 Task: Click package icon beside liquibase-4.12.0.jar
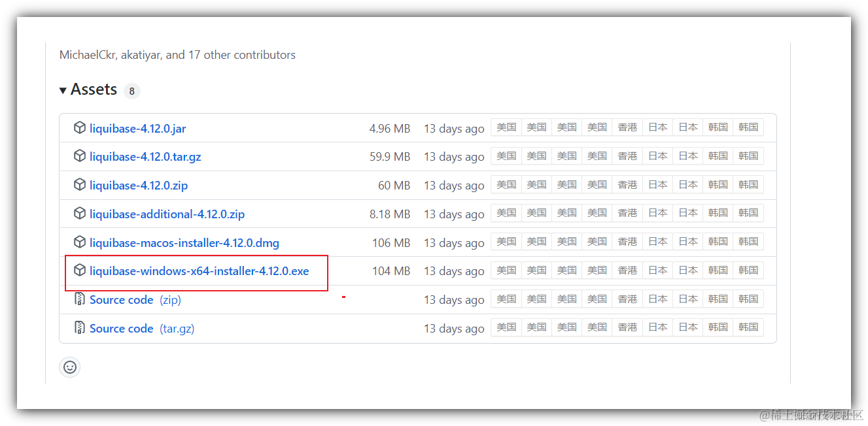80,127
